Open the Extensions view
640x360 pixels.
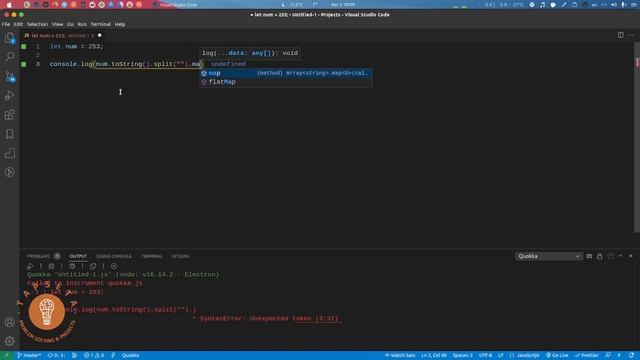[9, 115]
